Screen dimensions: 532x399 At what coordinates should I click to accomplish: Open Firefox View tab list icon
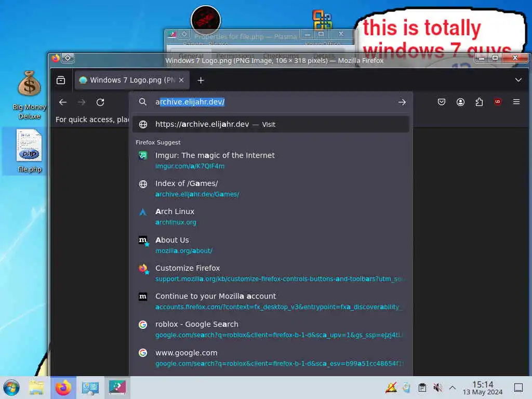click(61, 80)
